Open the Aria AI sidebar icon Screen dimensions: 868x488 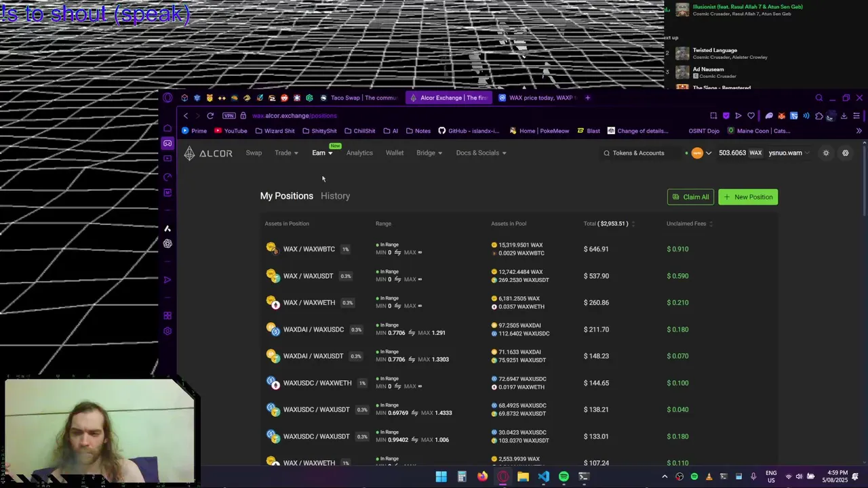pos(167,228)
